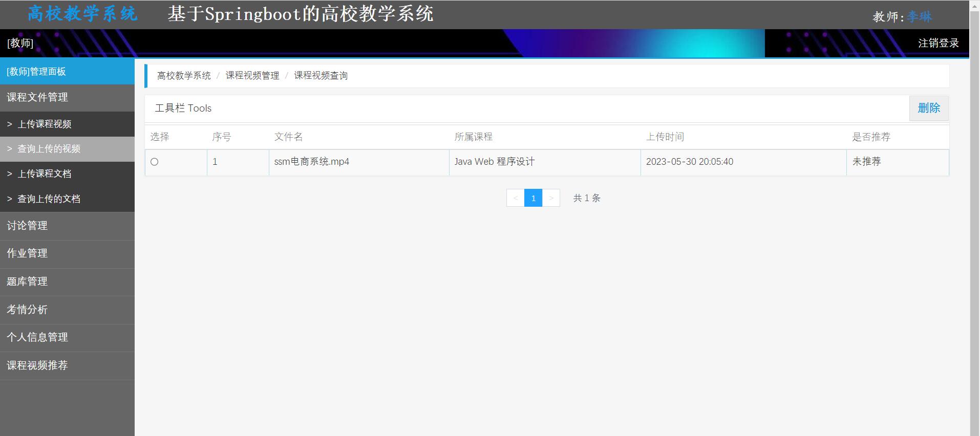This screenshot has height=436, width=980.
Task: Click the 高校教学系统 logo title
Action: click(x=82, y=14)
